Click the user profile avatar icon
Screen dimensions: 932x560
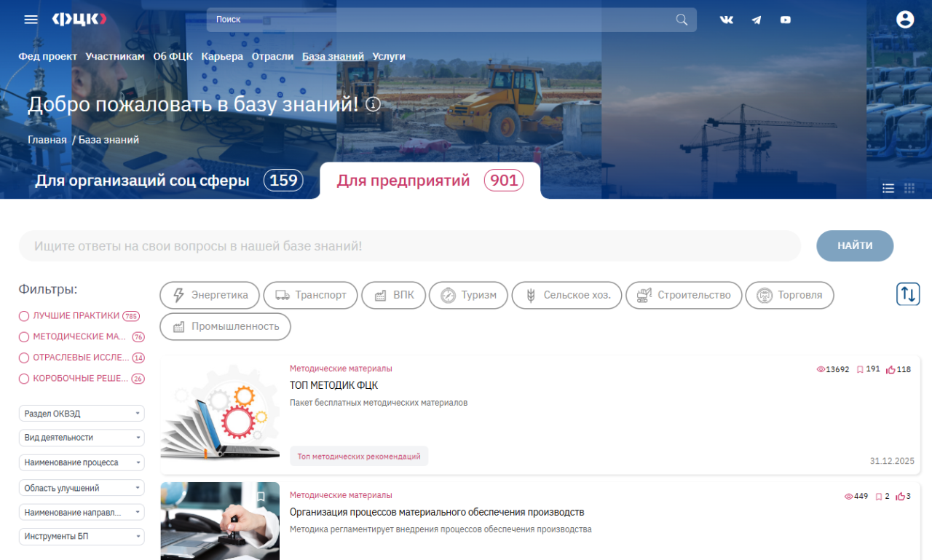point(905,20)
